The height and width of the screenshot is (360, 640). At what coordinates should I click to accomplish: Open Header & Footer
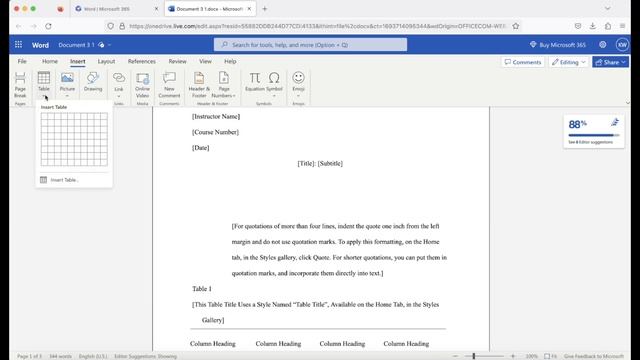(199, 85)
